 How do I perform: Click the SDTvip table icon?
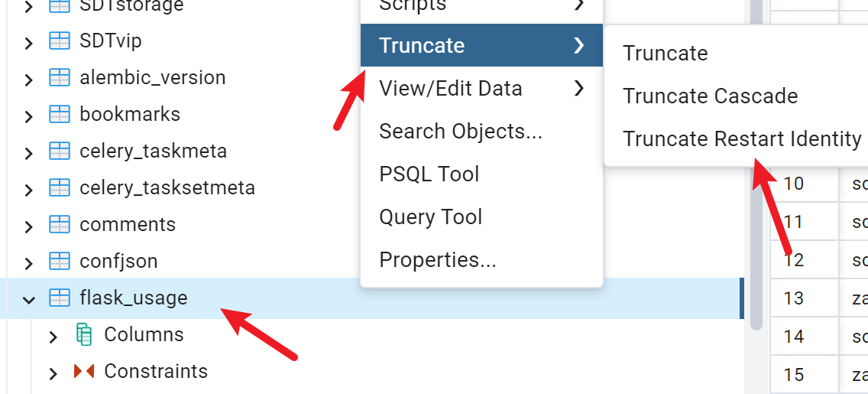pyautogui.click(x=59, y=41)
